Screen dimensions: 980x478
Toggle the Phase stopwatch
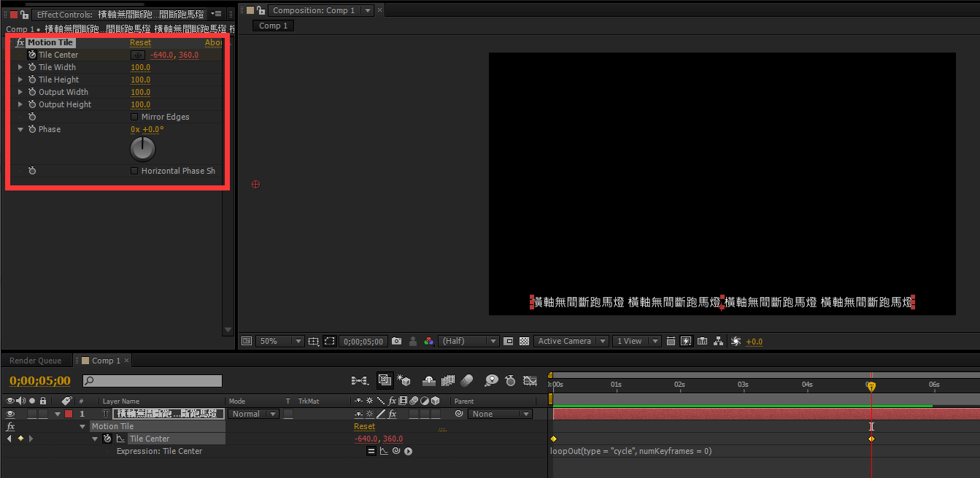pos(32,129)
